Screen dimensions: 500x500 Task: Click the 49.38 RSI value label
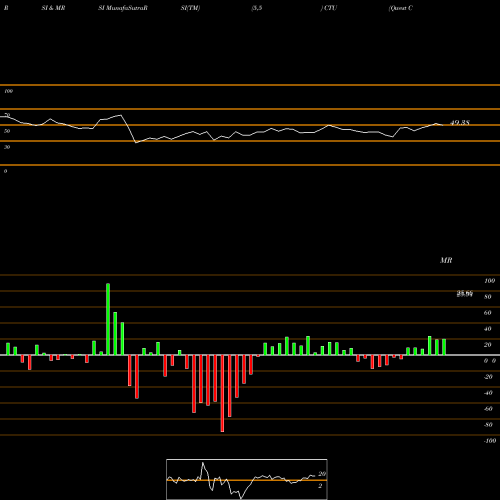(460, 123)
